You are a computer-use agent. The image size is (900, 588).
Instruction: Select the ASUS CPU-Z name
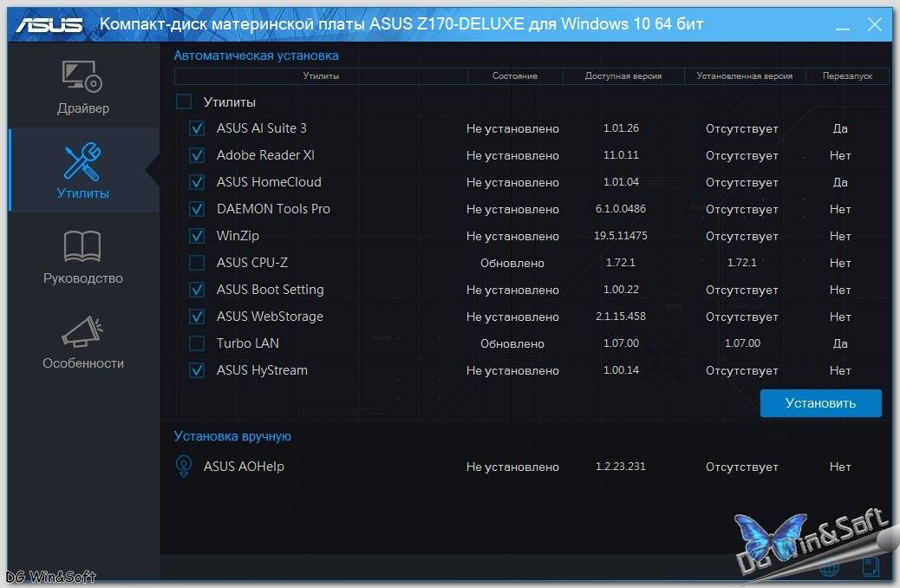pos(252,263)
